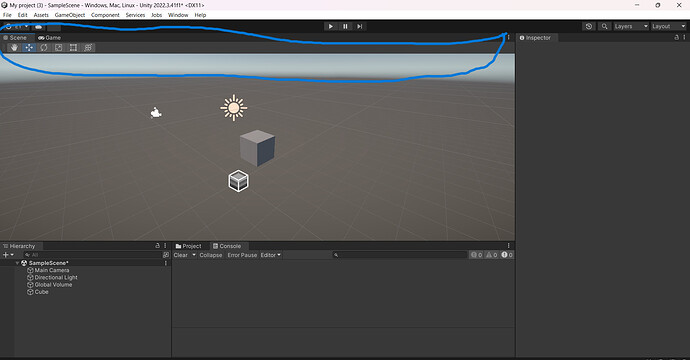Select the Move tool
The image size is (690, 360).
coord(29,48)
